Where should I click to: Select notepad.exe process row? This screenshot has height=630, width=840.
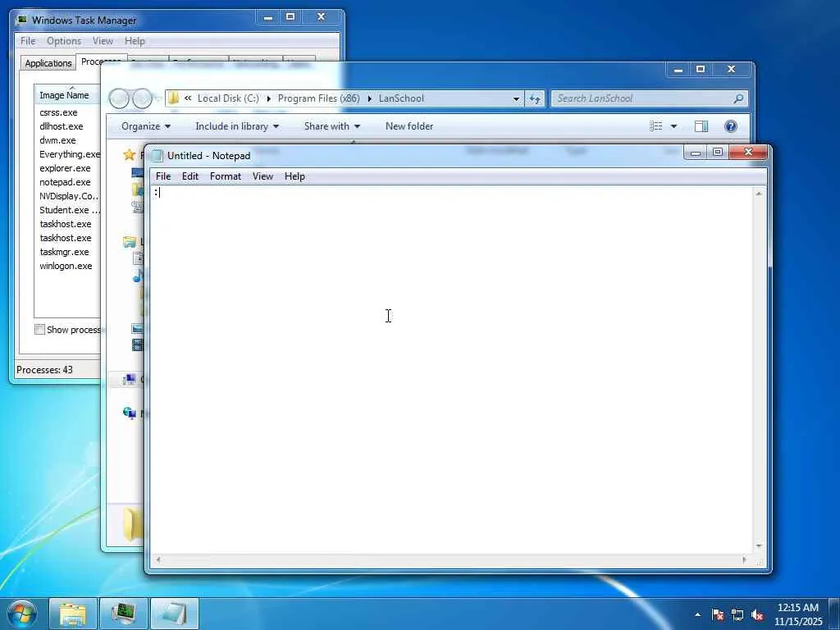coord(67,182)
